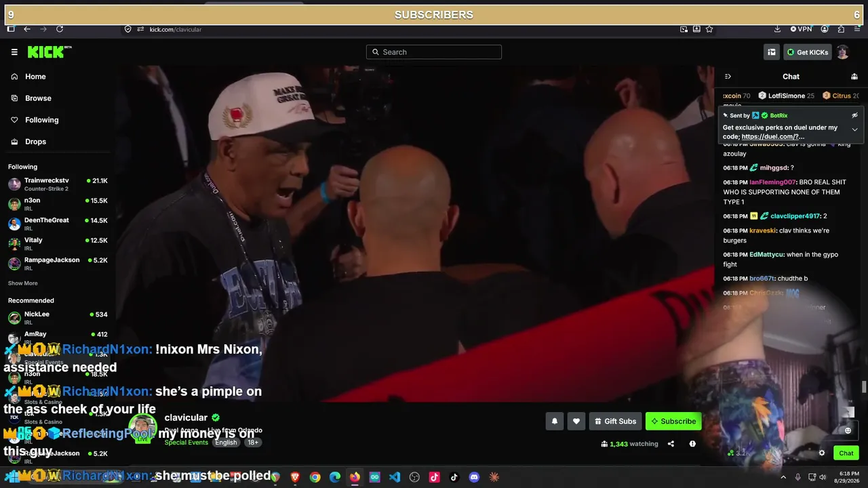
Task: Collapse the chat panel
Action: 728,77
